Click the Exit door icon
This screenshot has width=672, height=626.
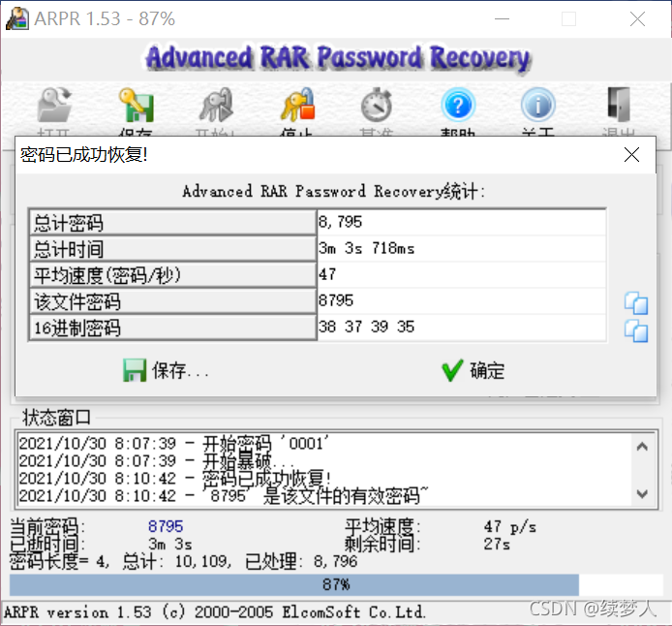(x=619, y=105)
